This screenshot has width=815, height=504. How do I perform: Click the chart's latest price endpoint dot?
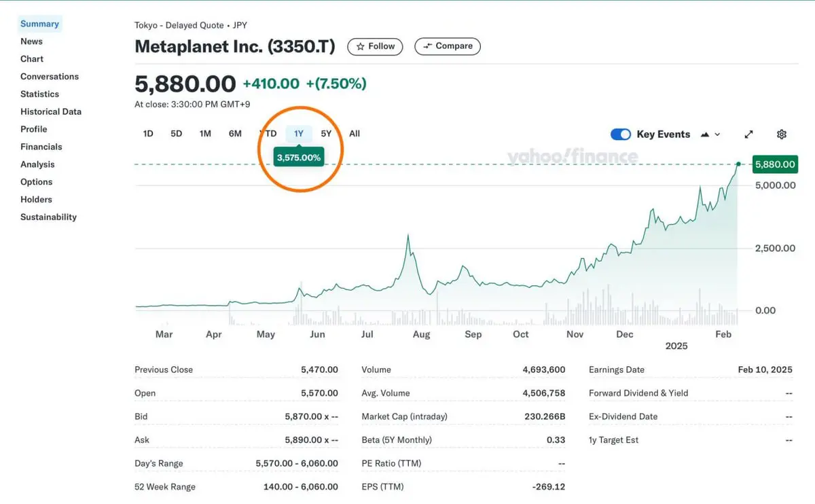(738, 164)
